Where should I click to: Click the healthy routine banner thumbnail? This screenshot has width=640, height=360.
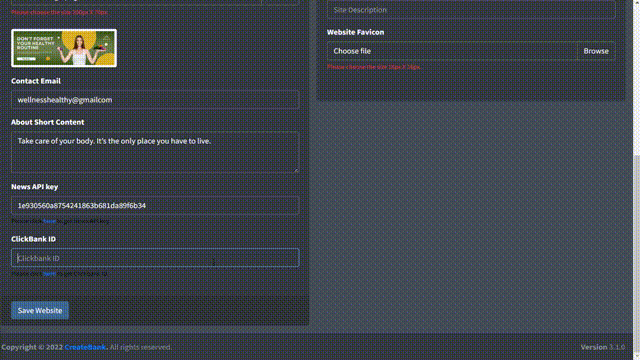(64, 48)
